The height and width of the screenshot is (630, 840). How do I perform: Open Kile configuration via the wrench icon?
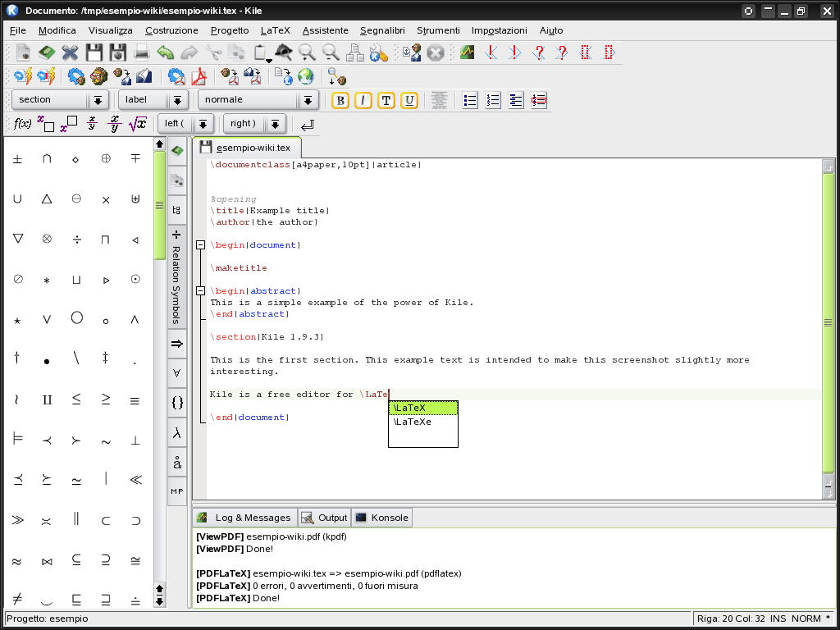coord(378,52)
